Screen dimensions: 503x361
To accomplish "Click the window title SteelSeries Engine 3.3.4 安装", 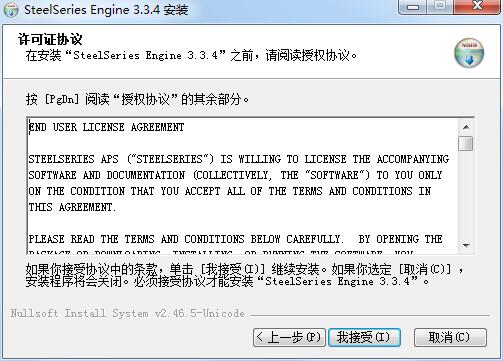I will (x=106, y=10).
